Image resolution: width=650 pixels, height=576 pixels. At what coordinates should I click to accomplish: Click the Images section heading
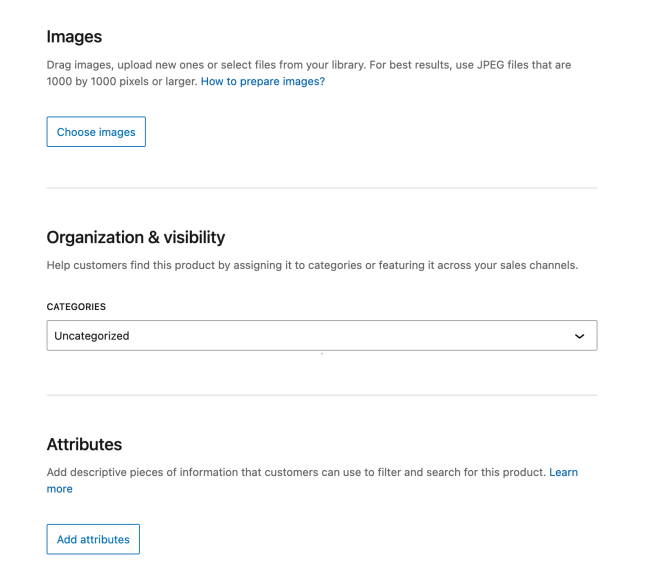tap(74, 37)
